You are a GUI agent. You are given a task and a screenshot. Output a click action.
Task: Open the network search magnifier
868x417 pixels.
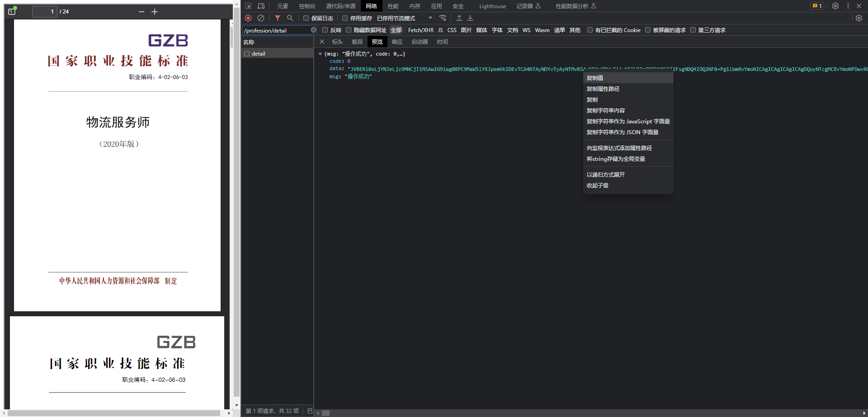click(x=290, y=18)
